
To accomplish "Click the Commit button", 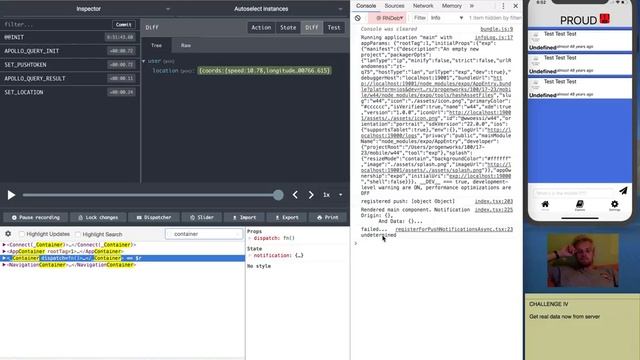I will point(124,24).
